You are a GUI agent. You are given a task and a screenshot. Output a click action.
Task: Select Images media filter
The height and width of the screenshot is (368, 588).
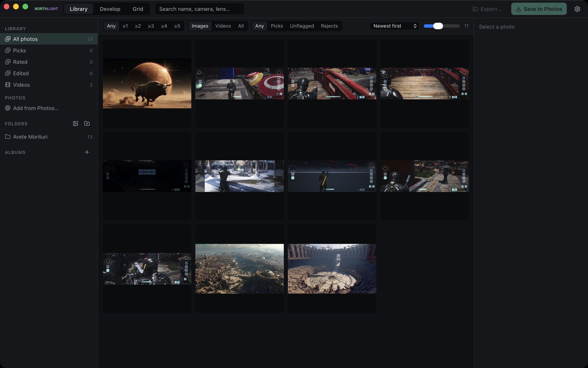tap(200, 26)
